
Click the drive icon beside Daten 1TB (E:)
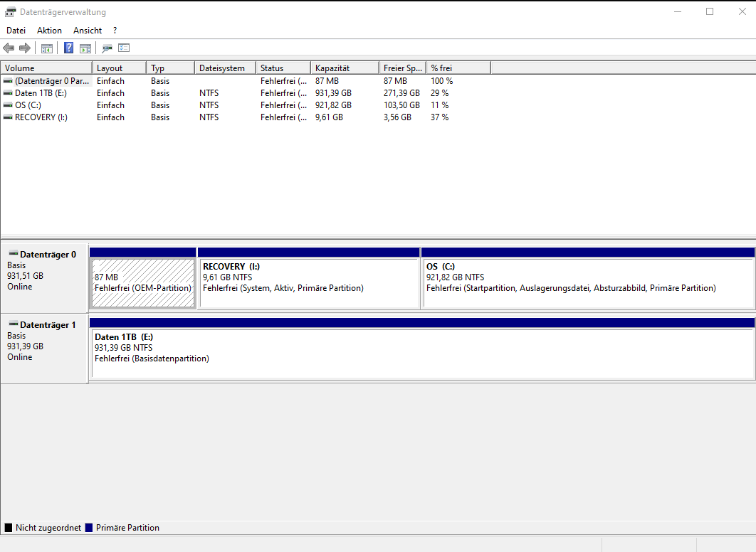[8, 93]
